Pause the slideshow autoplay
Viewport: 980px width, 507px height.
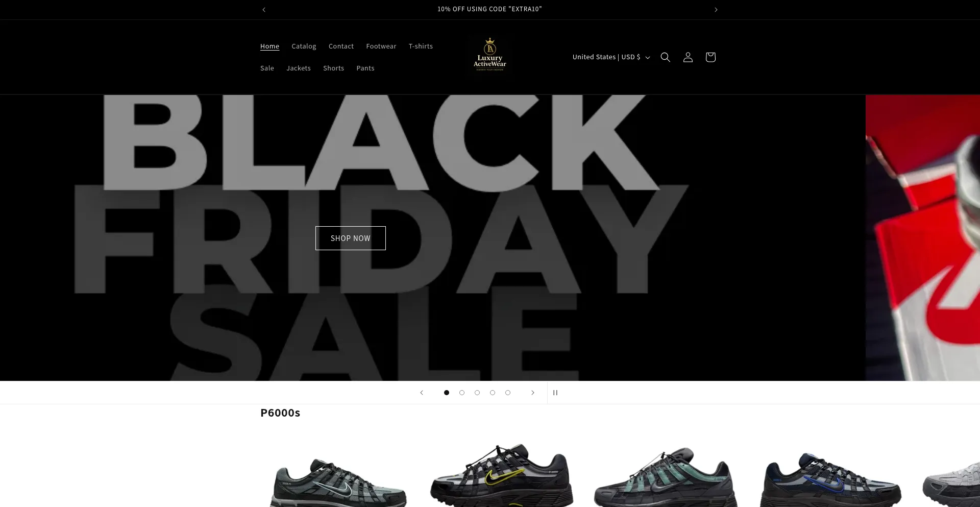(555, 393)
